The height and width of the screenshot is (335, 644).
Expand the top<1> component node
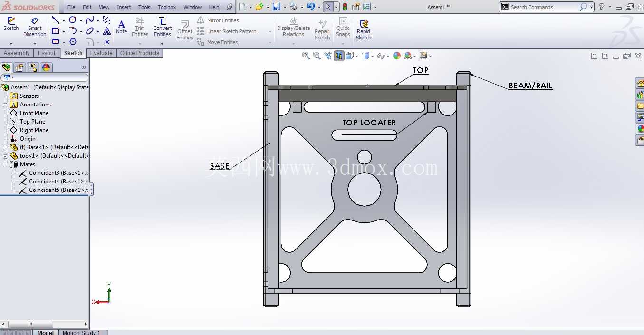click(x=5, y=156)
